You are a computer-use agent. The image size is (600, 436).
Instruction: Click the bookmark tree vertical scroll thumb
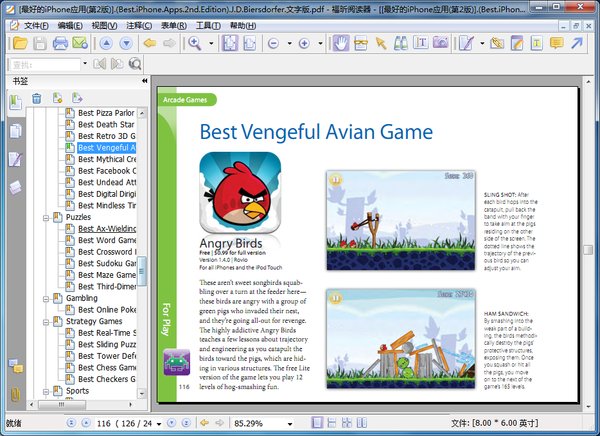tap(142, 271)
